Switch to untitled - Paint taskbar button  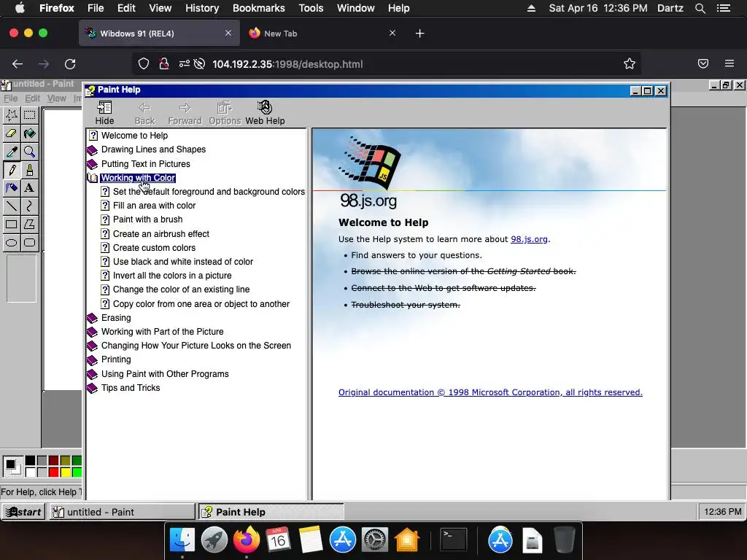pos(121,512)
